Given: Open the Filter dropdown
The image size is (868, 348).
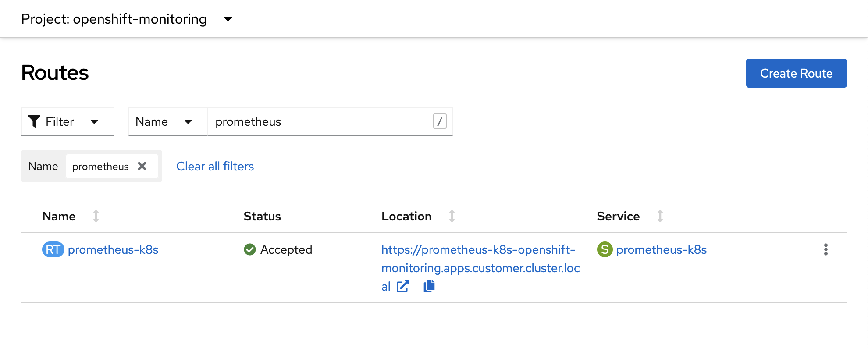Looking at the screenshot, I should [x=68, y=121].
